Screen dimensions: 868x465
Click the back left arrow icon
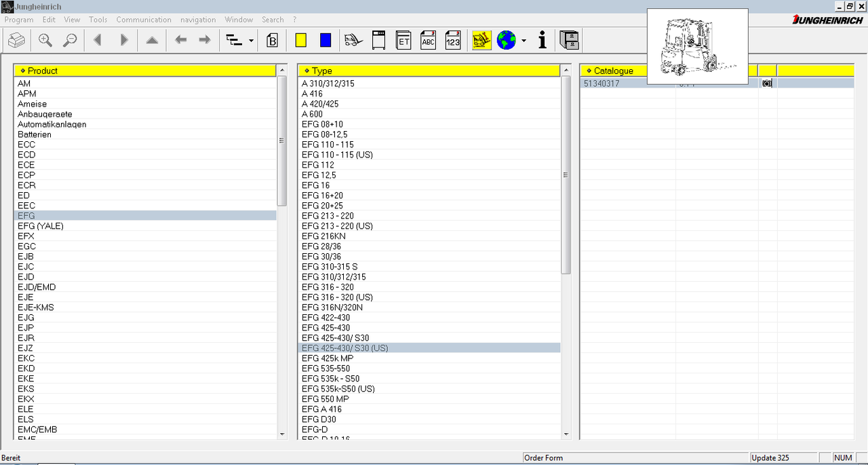point(180,41)
